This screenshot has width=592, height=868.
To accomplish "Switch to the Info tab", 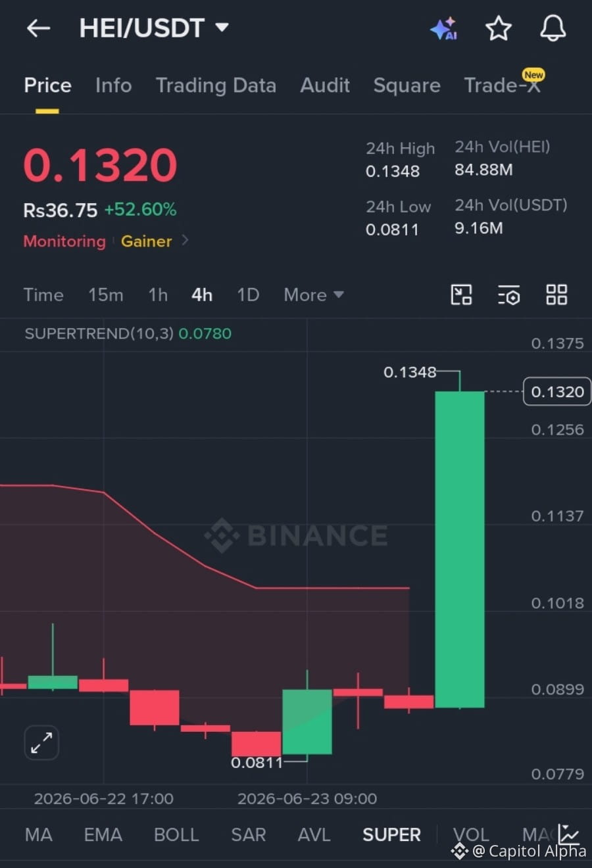I will coord(113,85).
